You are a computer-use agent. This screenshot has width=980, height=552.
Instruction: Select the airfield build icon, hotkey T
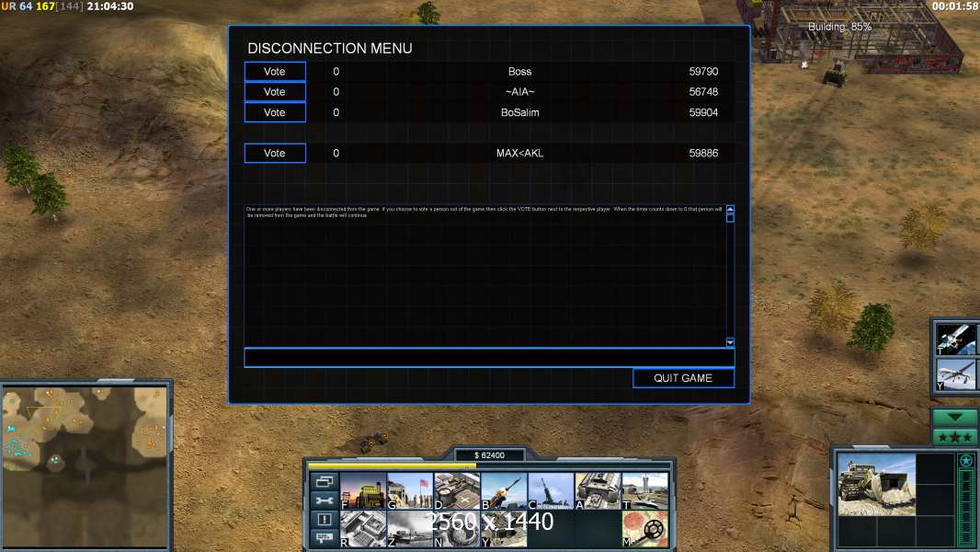644,491
